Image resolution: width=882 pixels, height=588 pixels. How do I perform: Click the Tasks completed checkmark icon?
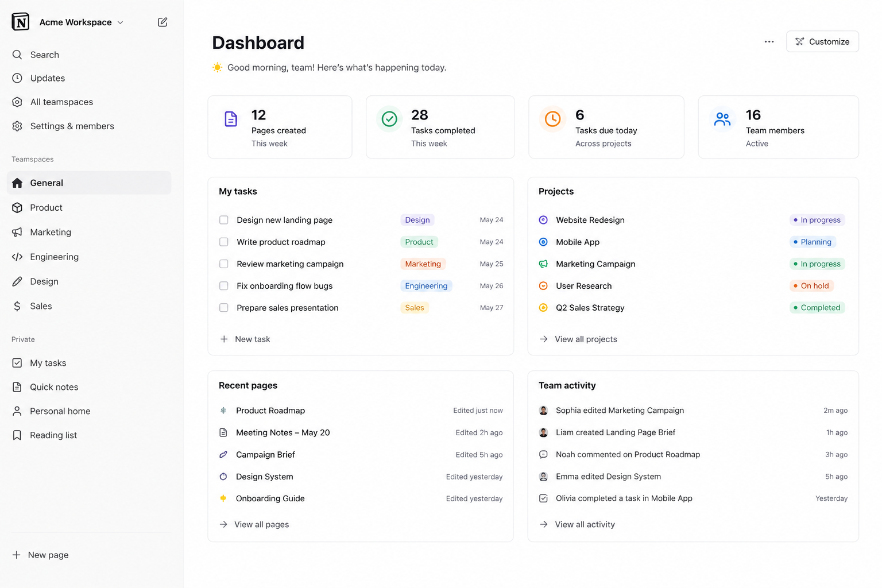click(x=389, y=119)
